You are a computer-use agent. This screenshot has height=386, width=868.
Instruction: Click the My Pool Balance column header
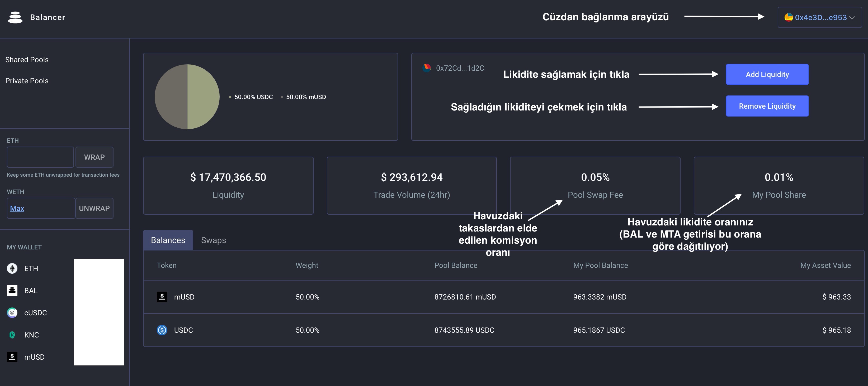601,265
